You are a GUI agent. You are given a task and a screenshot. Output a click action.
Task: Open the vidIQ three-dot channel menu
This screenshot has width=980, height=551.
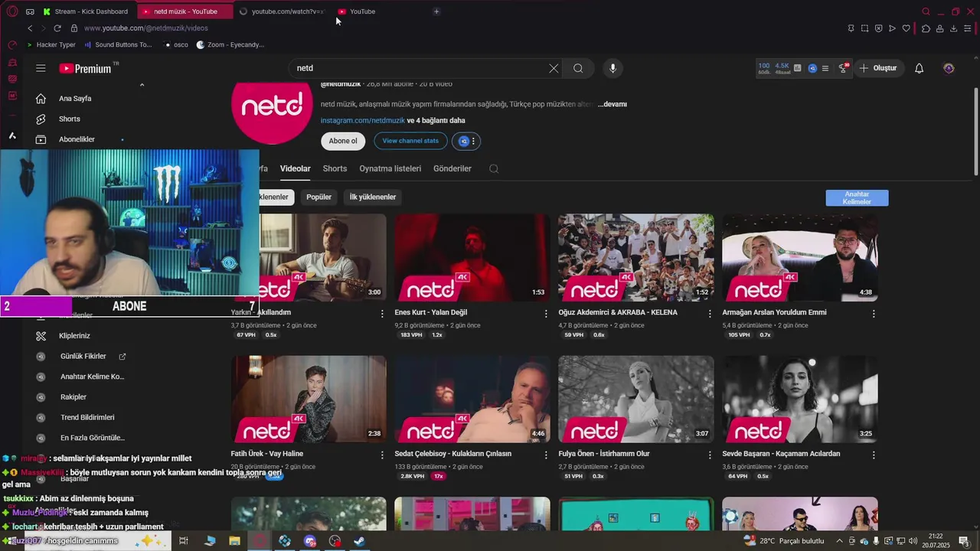point(473,141)
